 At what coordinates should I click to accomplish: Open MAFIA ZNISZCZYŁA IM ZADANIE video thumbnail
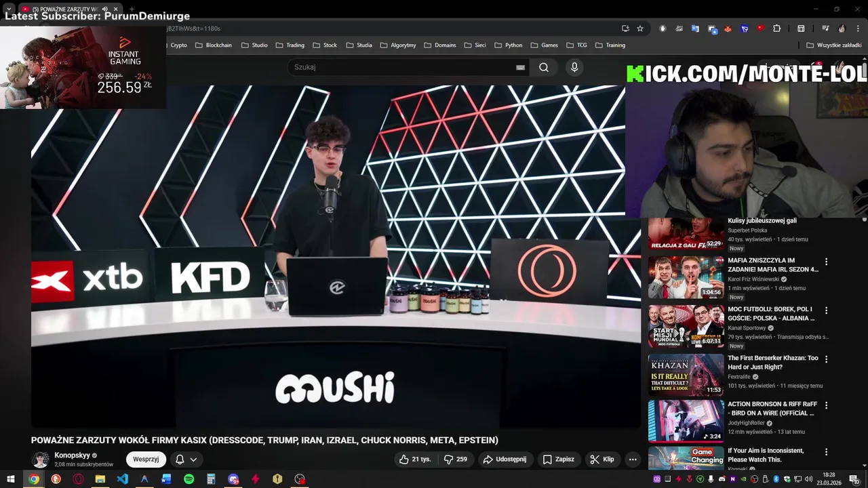pyautogui.click(x=686, y=277)
